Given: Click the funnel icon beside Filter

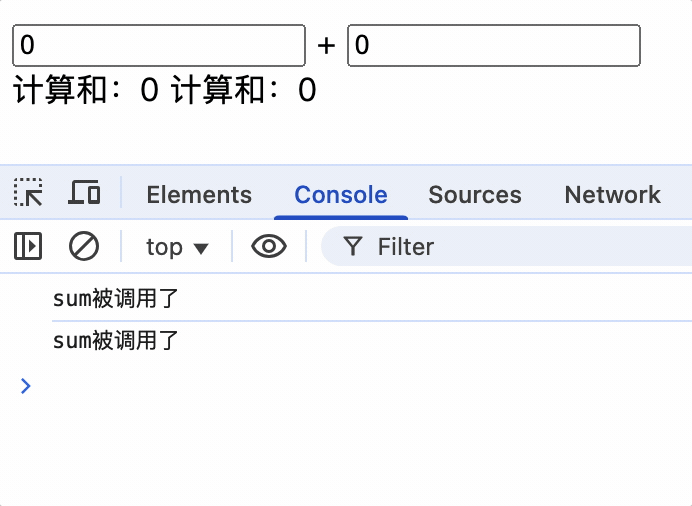Looking at the screenshot, I should (352, 246).
